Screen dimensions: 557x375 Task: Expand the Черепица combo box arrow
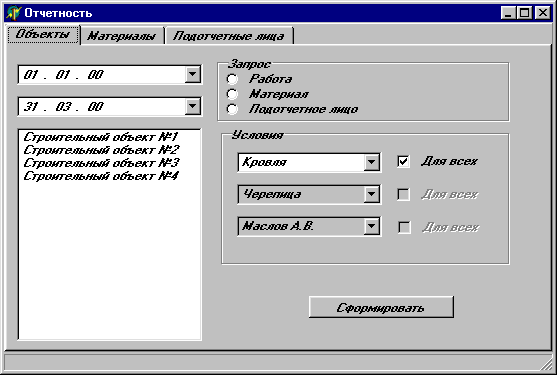pos(372,194)
